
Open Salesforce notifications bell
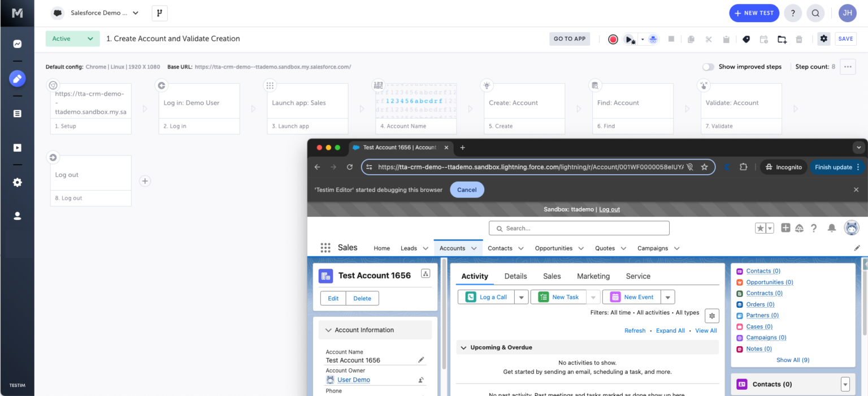(x=831, y=228)
